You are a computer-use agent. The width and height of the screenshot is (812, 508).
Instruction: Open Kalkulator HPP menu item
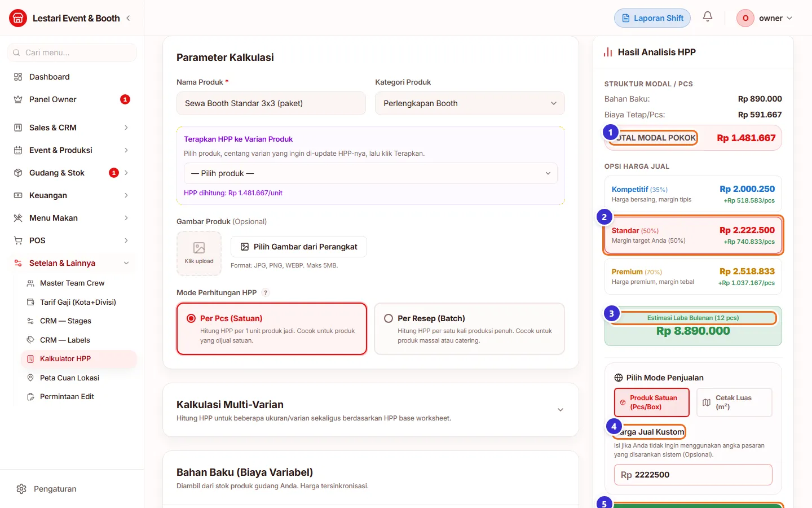79,359
